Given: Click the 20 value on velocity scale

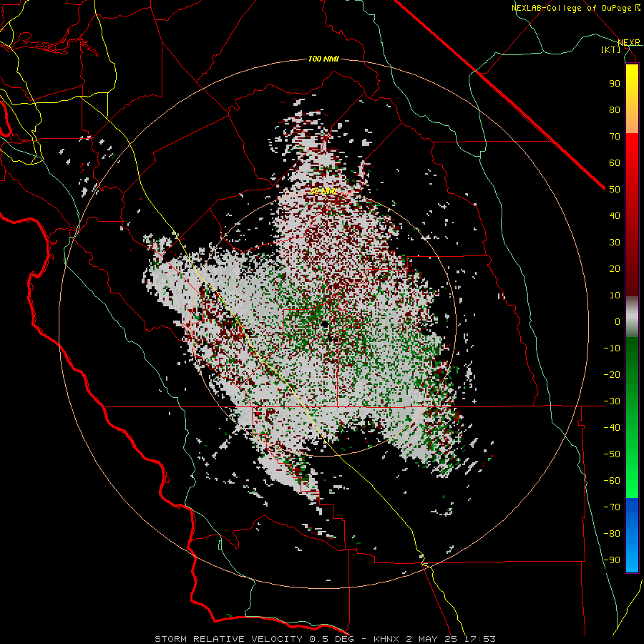Looking at the screenshot, I should pyautogui.click(x=615, y=268).
